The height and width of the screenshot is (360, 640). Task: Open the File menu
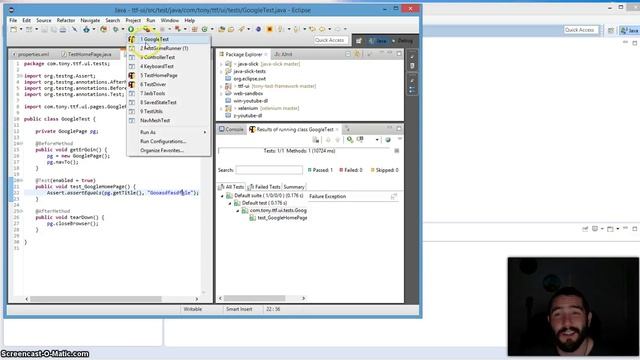13,20
